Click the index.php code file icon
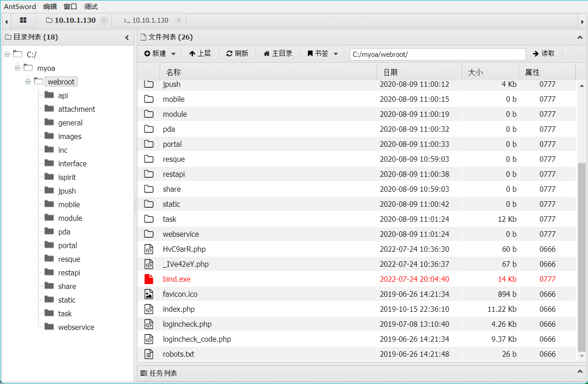The image size is (588, 384). (149, 309)
